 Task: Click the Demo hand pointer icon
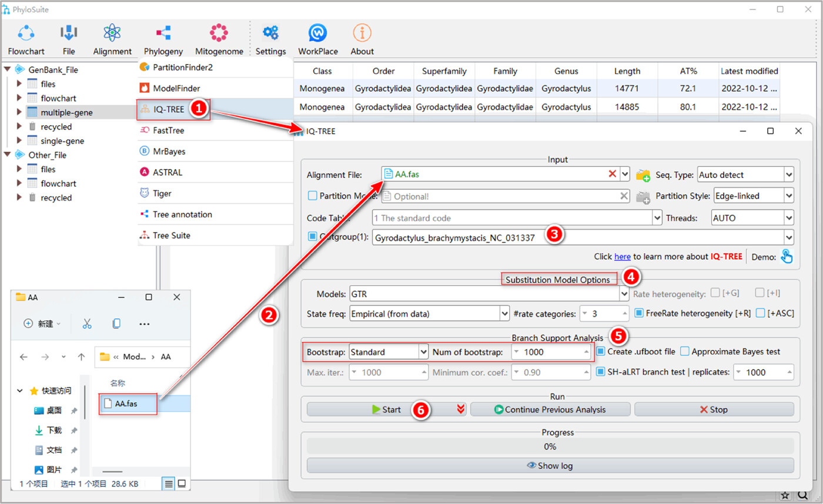787,257
